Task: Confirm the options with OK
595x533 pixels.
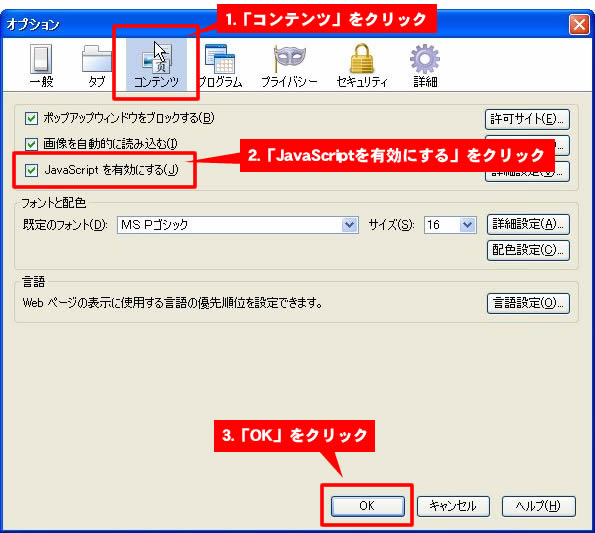Action: (367, 506)
